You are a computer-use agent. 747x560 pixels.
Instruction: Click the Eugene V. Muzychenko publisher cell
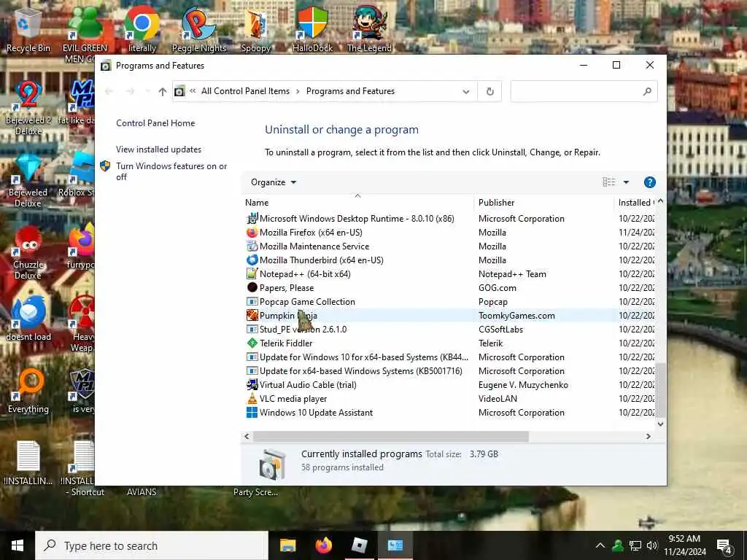pyautogui.click(x=523, y=385)
